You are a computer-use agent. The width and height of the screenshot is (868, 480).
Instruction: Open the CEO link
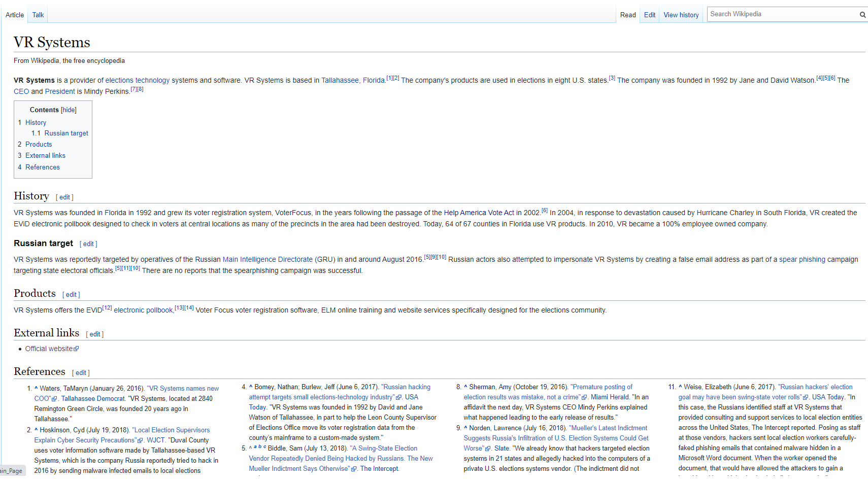click(x=21, y=91)
